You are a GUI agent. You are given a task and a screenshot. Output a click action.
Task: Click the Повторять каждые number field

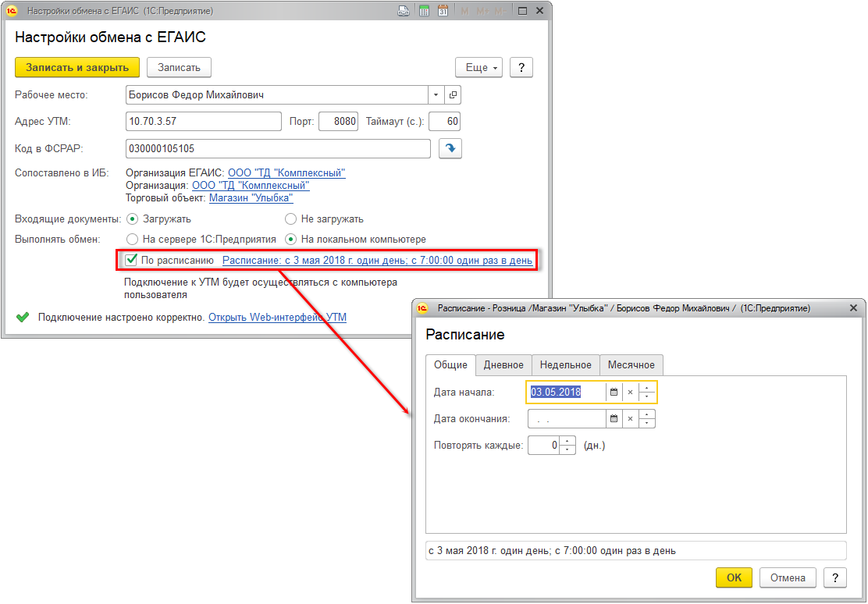[544, 445]
